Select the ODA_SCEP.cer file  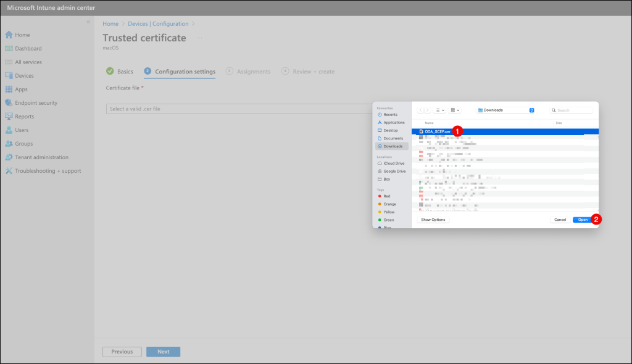(x=437, y=131)
